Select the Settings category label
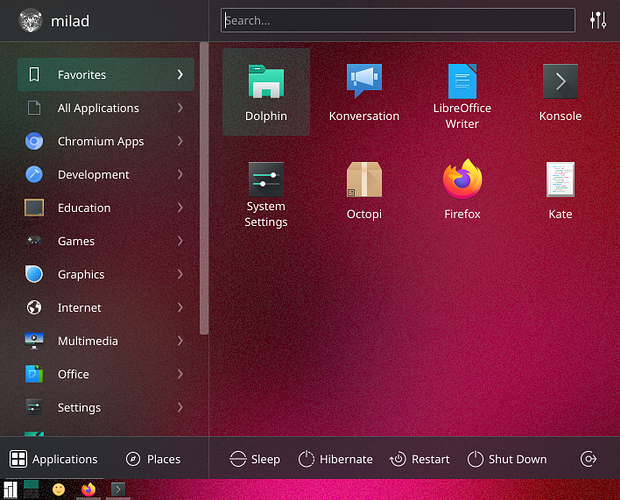Screen dimensions: 620x500 click(x=79, y=408)
